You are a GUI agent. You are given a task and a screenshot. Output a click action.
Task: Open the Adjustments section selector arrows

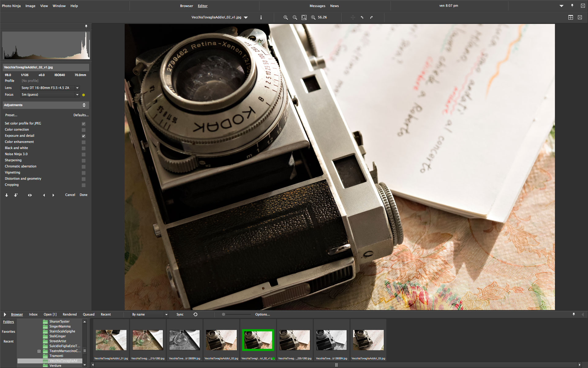(84, 105)
